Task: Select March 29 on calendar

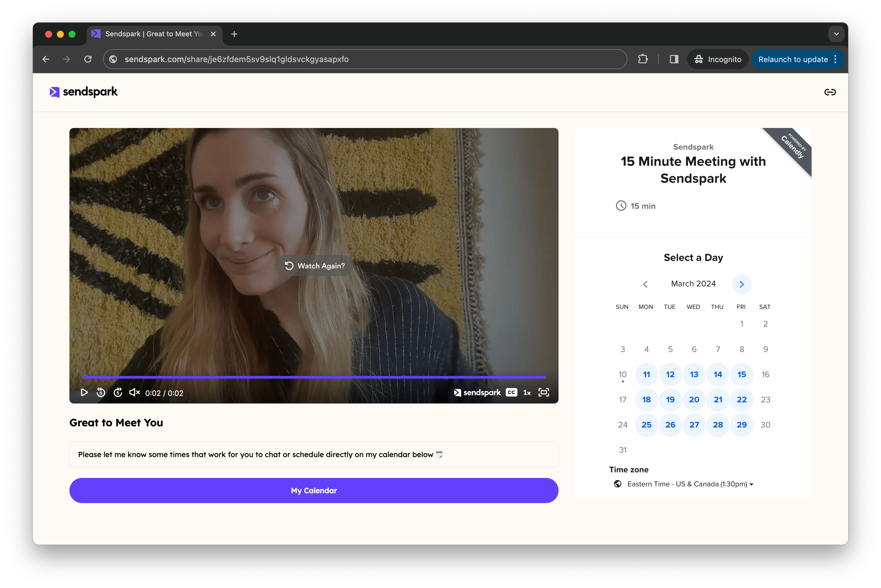Action: (742, 425)
